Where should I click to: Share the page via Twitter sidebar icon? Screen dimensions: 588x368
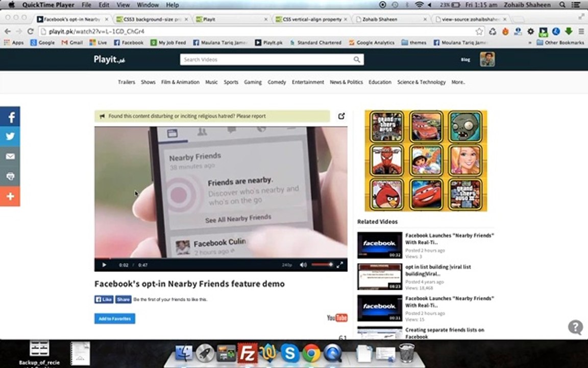[x=10, y=136]
